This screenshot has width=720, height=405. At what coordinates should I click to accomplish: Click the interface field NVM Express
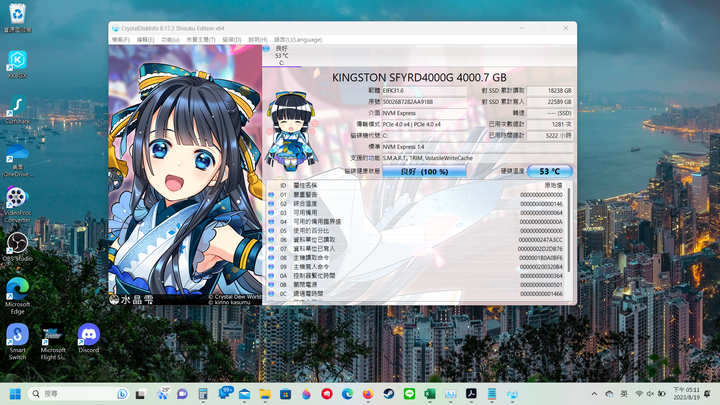click(x=424, y=113)
